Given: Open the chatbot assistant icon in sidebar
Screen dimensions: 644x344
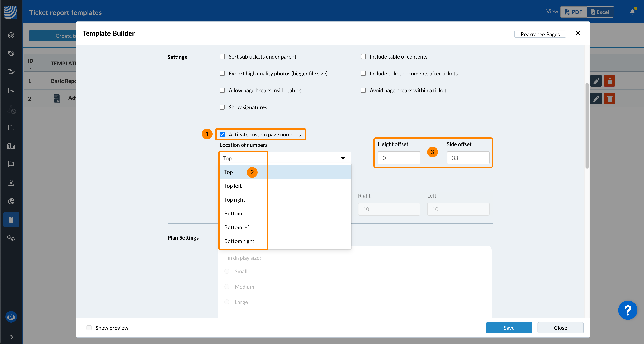Looking at the screenshot, I should (11, 317).
